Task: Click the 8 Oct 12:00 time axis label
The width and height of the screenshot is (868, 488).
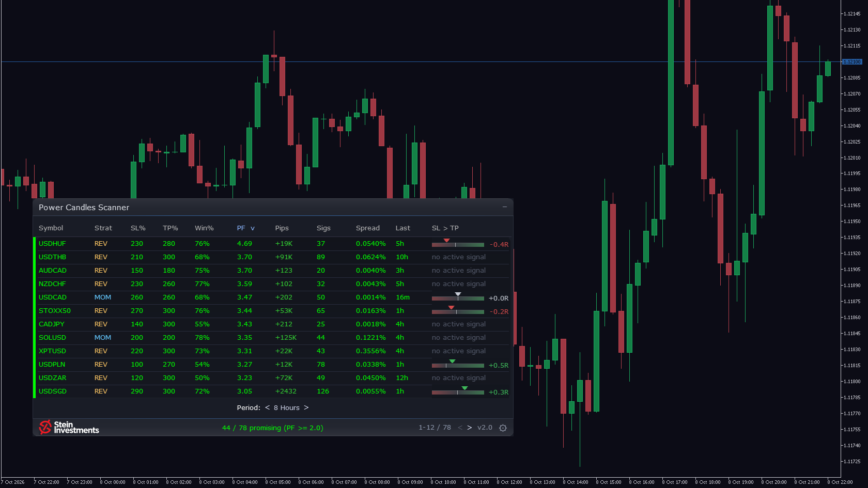Action: (x=509, y=482)
